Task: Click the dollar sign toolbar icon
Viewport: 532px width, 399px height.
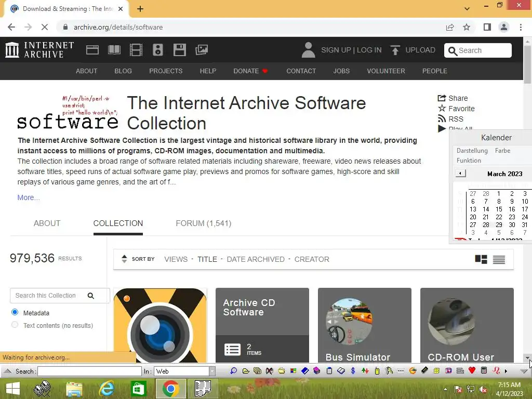Action: click(x=353, y=371)
